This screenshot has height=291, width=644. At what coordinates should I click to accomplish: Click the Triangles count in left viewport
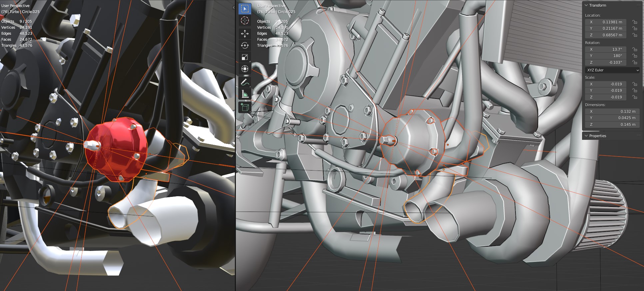pyautogui.click(x=26, y=45)
